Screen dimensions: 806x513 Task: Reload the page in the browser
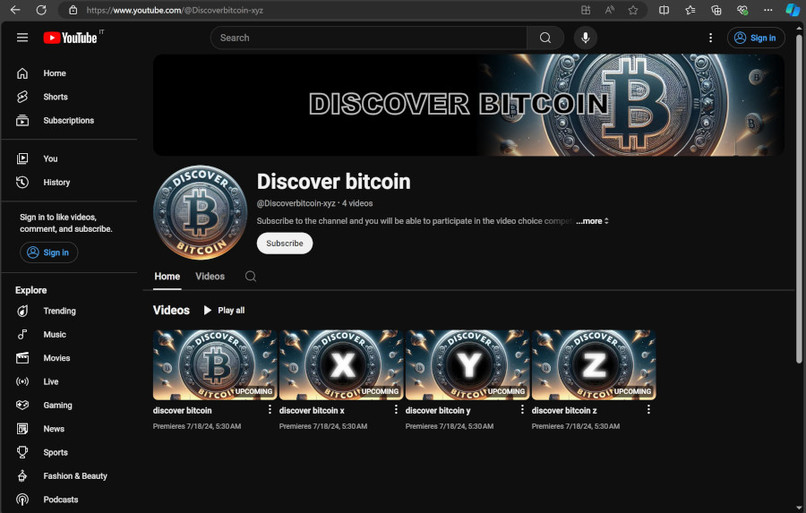point(41,10)
